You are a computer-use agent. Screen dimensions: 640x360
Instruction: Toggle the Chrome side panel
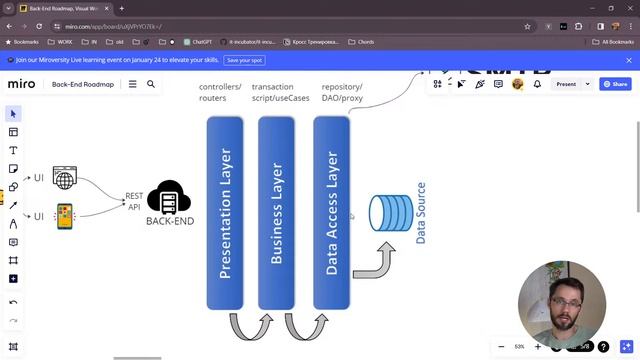point(600,27)
